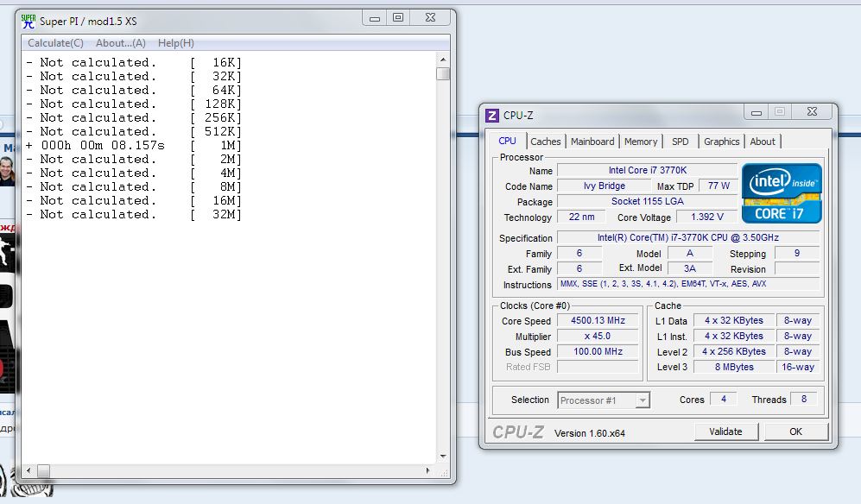
Task: Open the About...(A) menu in Super PI
Action: [121, 43]
